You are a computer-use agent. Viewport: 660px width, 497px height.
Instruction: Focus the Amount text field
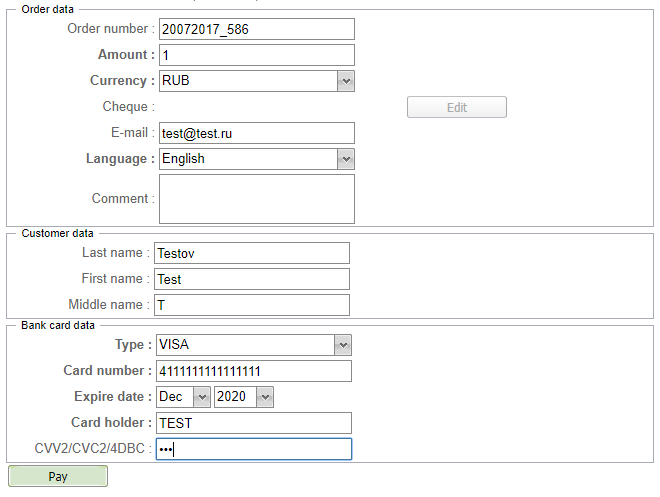point(256,55)
